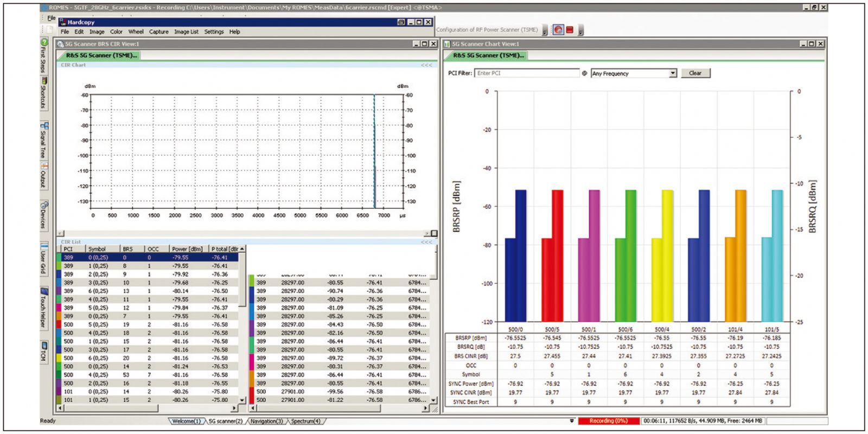The width and height of the screenshot is (868, 434).
Task: Open the Hardcopy Capture menu
Action: 159,32
